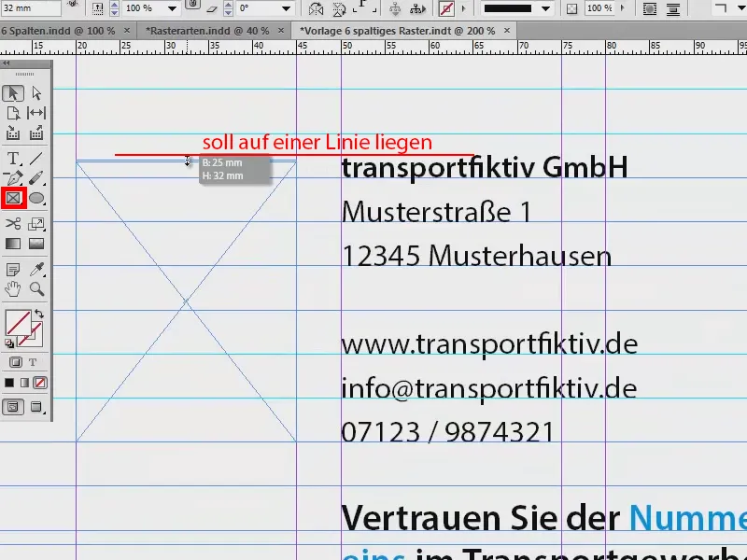Screen dimensions: 747x560
Task: Click the shear angle icon
Action: [x=212, y=8]
